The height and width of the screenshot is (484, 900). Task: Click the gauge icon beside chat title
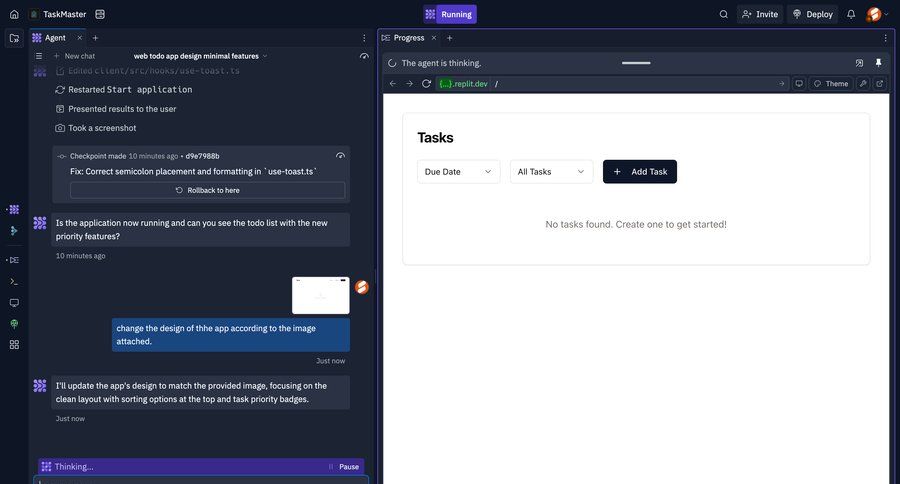364,56
